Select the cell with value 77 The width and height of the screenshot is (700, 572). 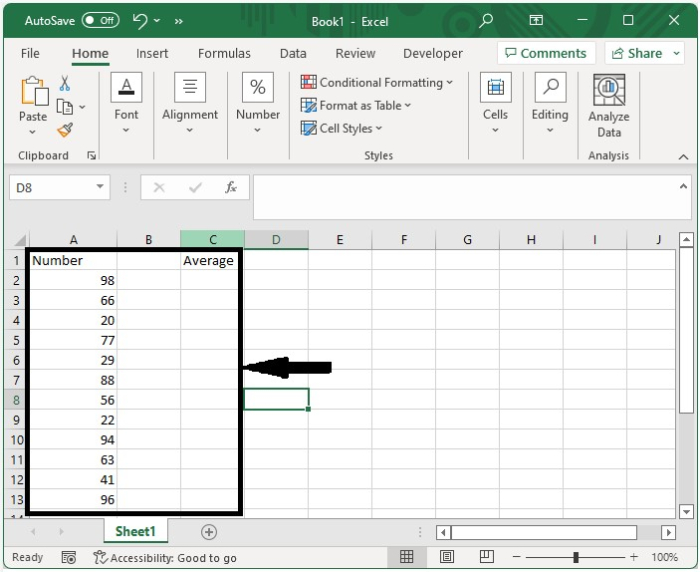(73, 340)
